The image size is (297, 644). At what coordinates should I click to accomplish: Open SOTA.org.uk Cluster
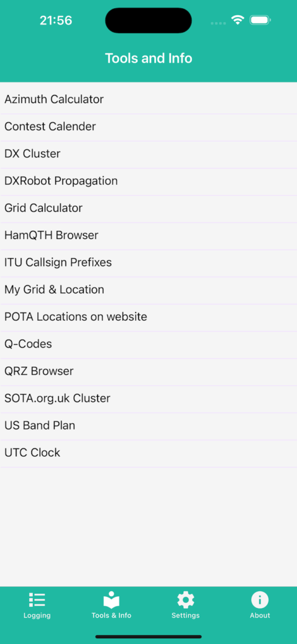(x=148, y=398)
